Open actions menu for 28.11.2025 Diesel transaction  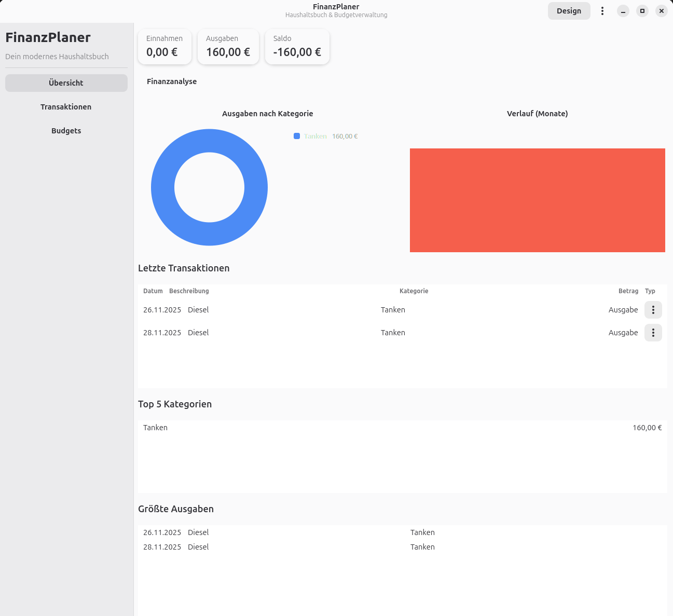653,333
